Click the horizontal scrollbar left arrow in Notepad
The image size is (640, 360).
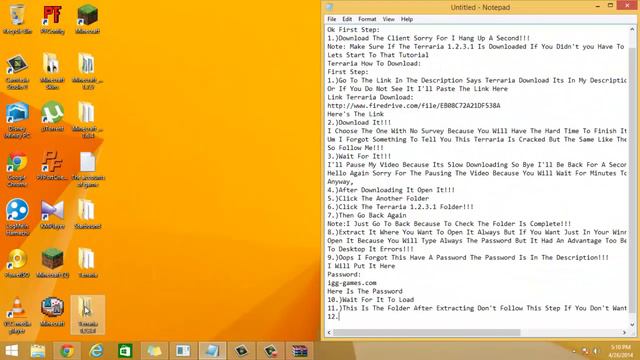pos(329,333)
